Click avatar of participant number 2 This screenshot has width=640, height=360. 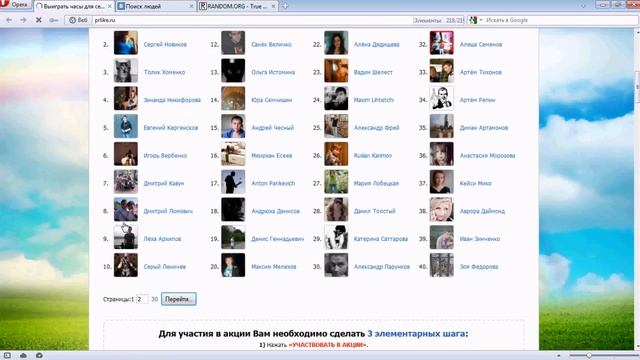click(125, 43)
